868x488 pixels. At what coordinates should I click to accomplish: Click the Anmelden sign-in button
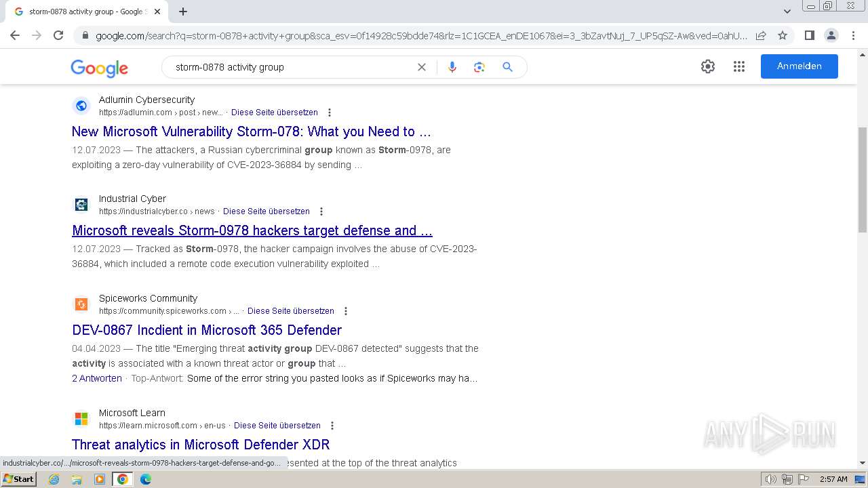[799, 66]
